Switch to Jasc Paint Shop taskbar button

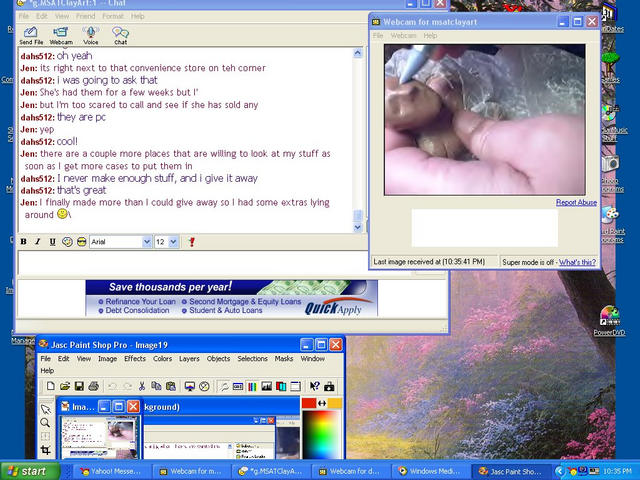coord(509,471)
